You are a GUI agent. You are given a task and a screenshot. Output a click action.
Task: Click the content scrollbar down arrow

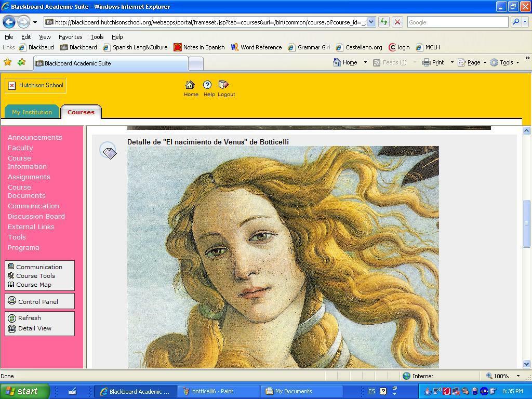(x=527, y=364)
